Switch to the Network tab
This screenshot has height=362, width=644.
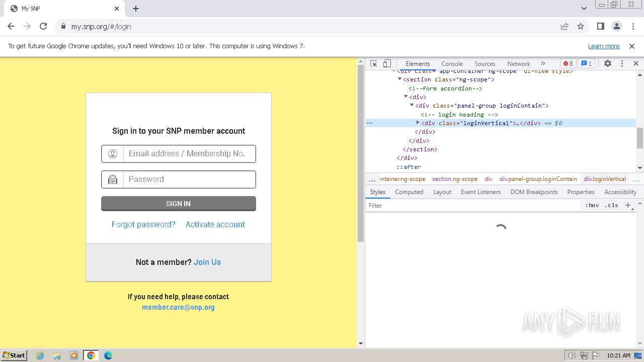(519, 64)
